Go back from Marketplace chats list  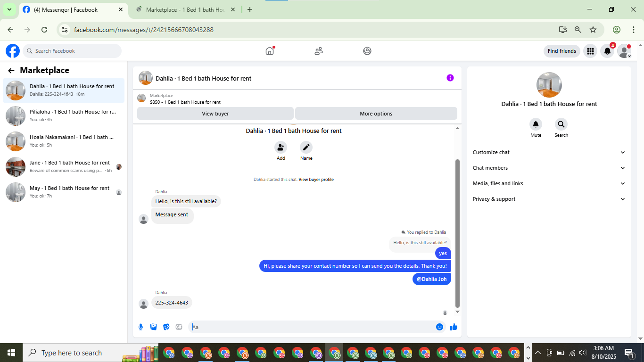11,71
